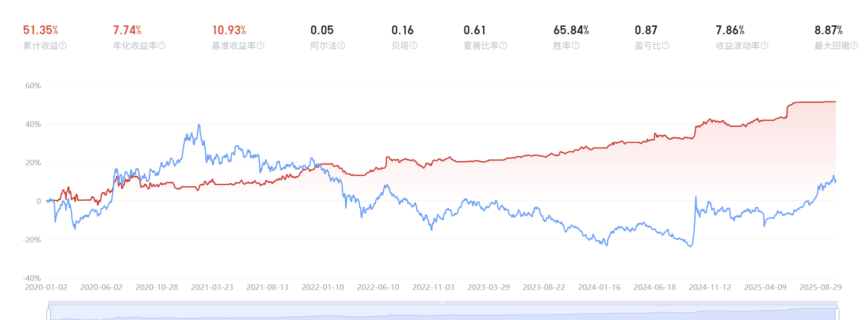
Task: Show the 夏普比率 help icon explanation
Action: [504, 46]
